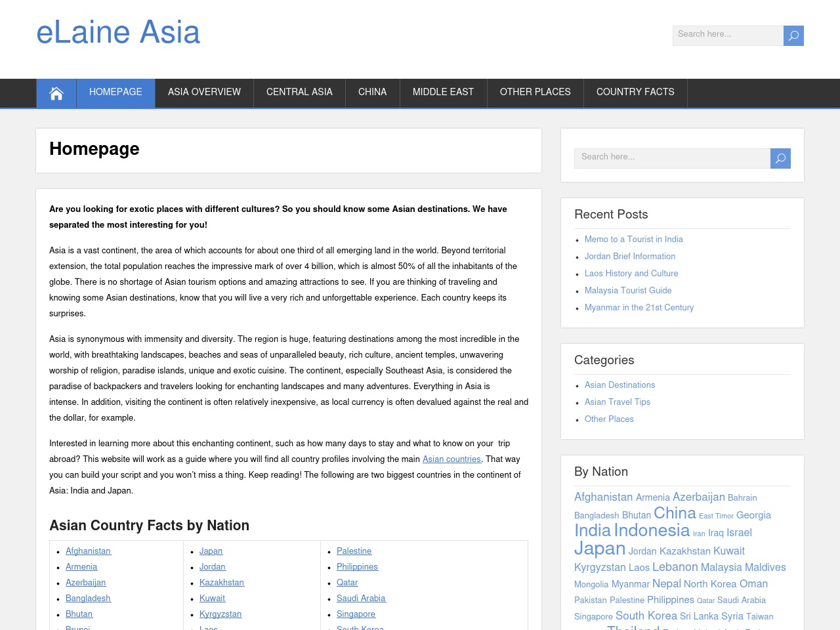Click Jordan in the Country Facts list

click(212, 567)
